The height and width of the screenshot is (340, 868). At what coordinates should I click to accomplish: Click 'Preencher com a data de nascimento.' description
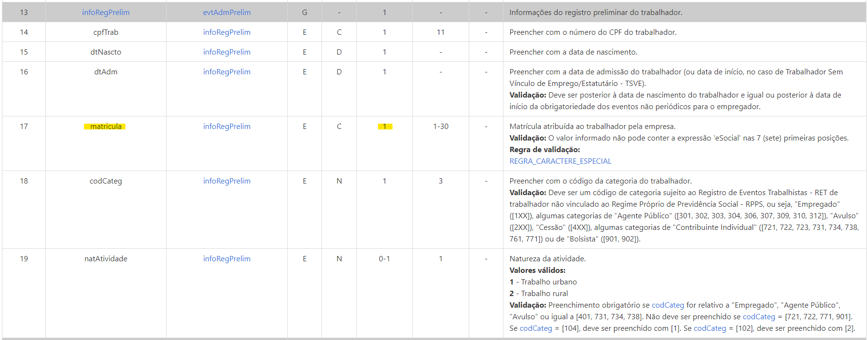point(574,52)
